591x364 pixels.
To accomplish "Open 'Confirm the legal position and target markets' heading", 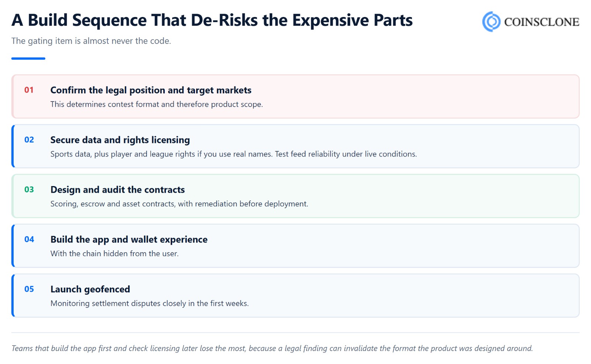I will (151, 90).
